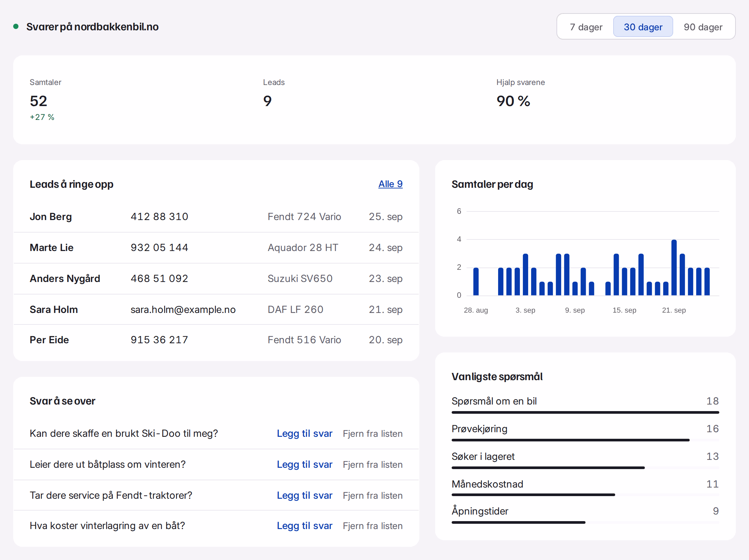This screenshot has height=560, width=749.
Task: Select the 30 dager range
Action: [x=643, y=27]
